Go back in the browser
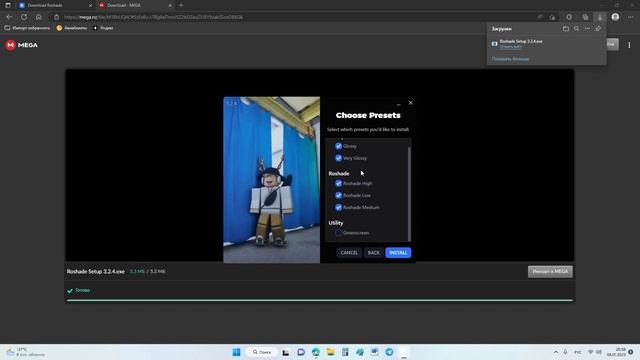 9,17
